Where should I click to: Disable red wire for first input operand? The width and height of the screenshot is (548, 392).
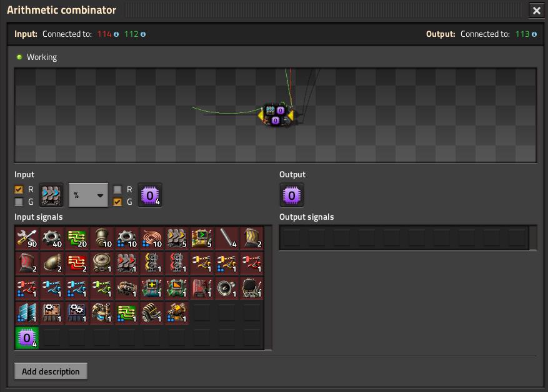pos(19,190)
